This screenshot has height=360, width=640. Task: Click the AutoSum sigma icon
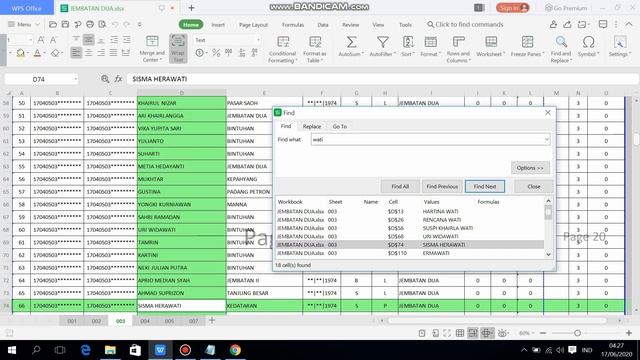tap(351, 42)
